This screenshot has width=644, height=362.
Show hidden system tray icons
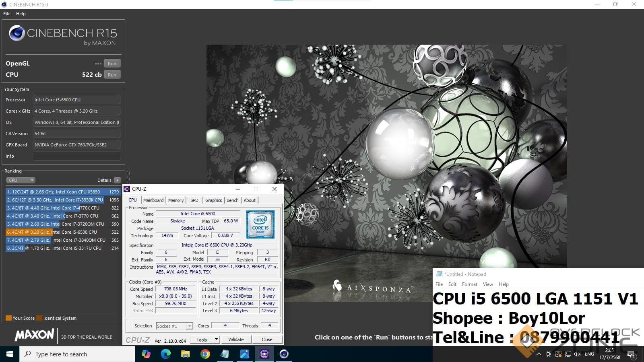point(539,354)
